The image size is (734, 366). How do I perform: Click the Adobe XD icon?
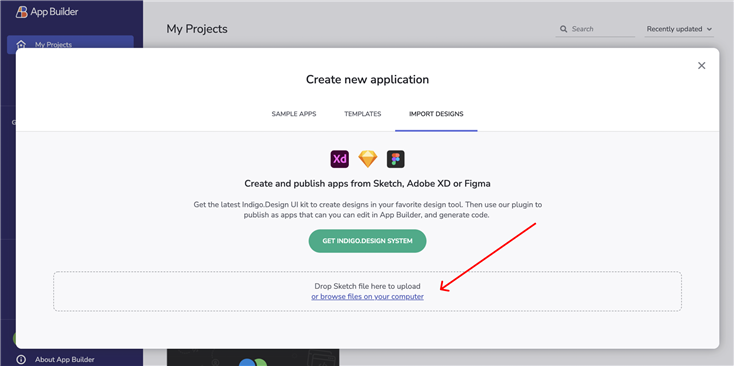(339, 159)
